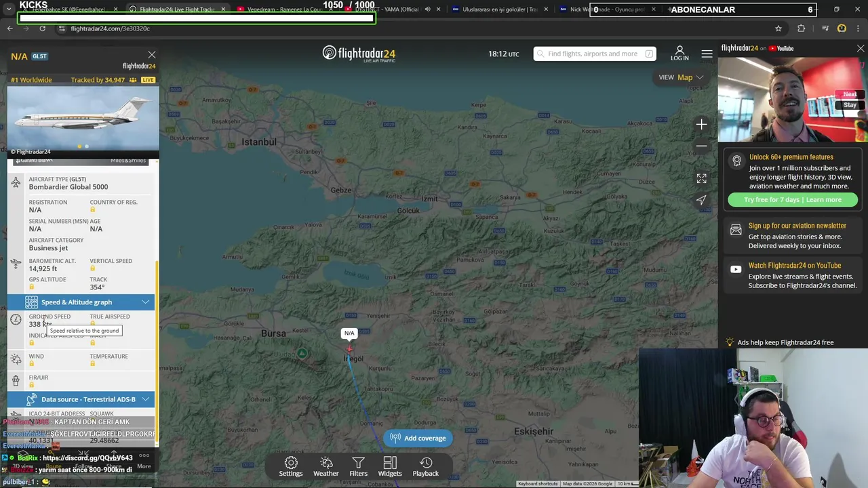This screenshot has height=488, width=868.
Task: Click the True Airspeed lock icon
Action: tap(93, 324)
